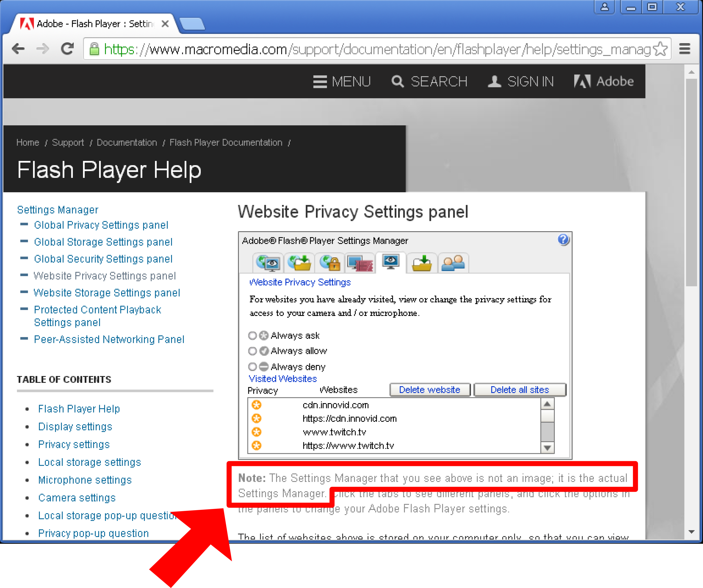Click the orange icon beside https://www.twitch.tv
The image size is (703, 588).
click(257, 445)
